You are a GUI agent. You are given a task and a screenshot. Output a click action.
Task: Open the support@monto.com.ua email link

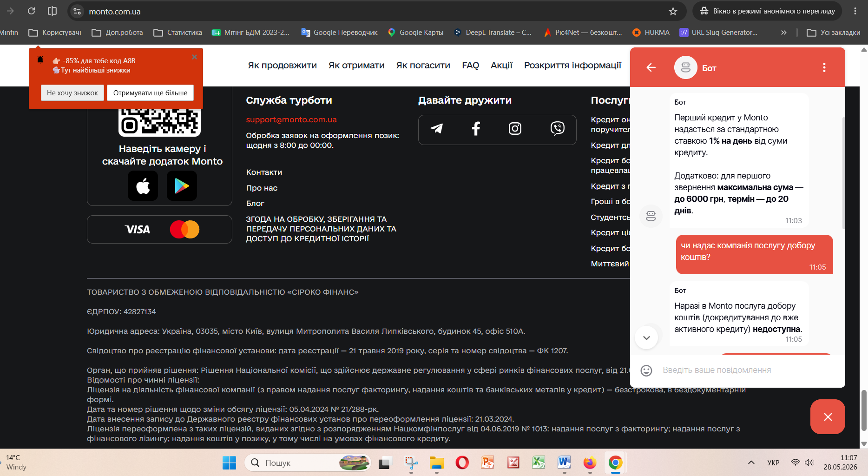pos(291,119)
